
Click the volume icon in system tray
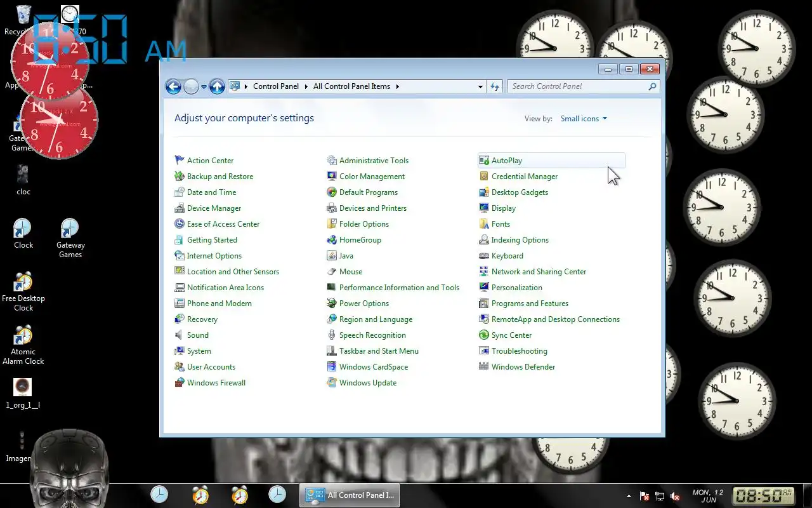coord(676,496)
